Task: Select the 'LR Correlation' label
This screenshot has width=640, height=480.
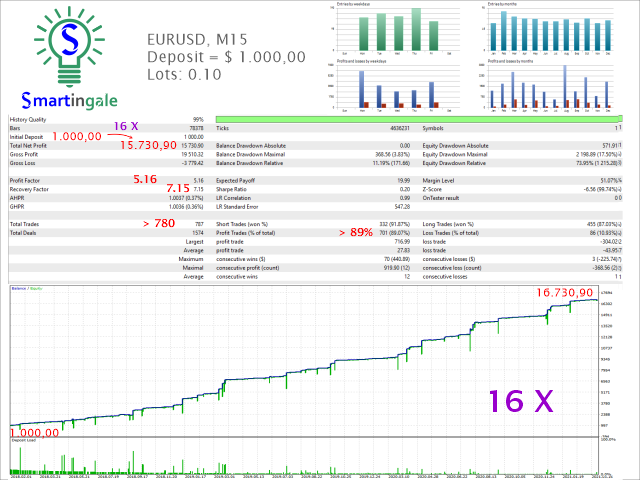Action: pyautogui.click(x=233, y=198)
